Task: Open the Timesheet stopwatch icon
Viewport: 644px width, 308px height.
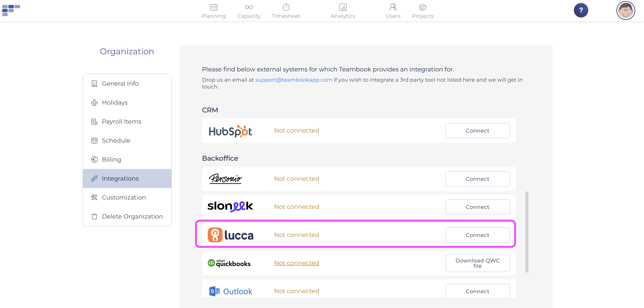Action: (286, 7)
